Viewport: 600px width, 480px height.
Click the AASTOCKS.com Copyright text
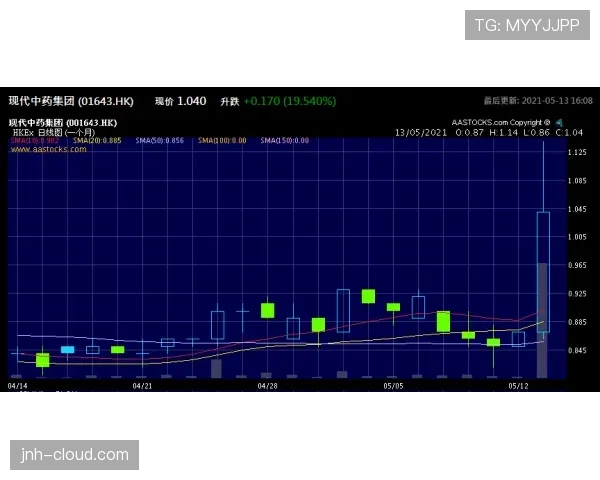pyautogui.click(x=501, y=122)
